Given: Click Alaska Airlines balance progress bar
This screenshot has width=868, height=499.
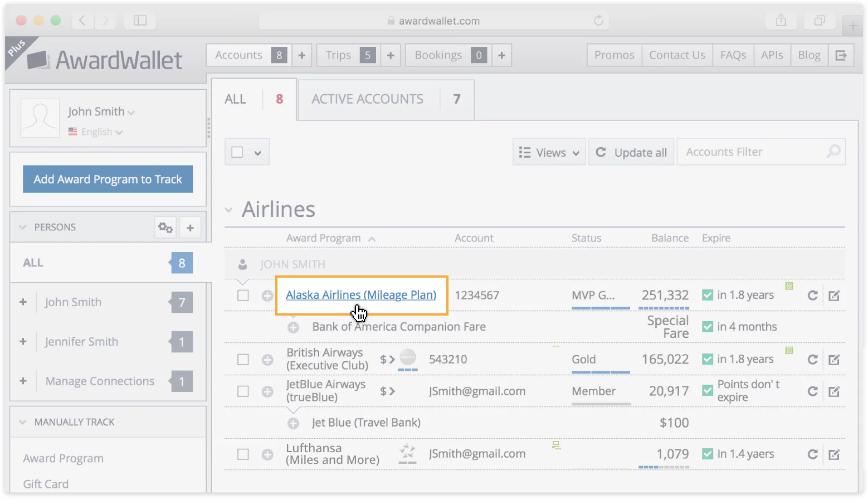Looking at the screenshot, I should pos(664,308).
